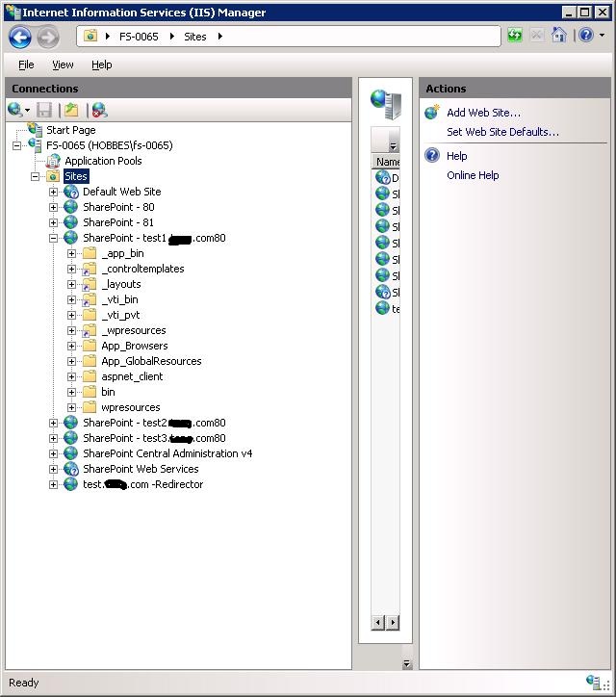This screenshot has width=616, height=697.
Task: Click the SharePoint Central Administration v4 globe icon
Action: [71, 453]
